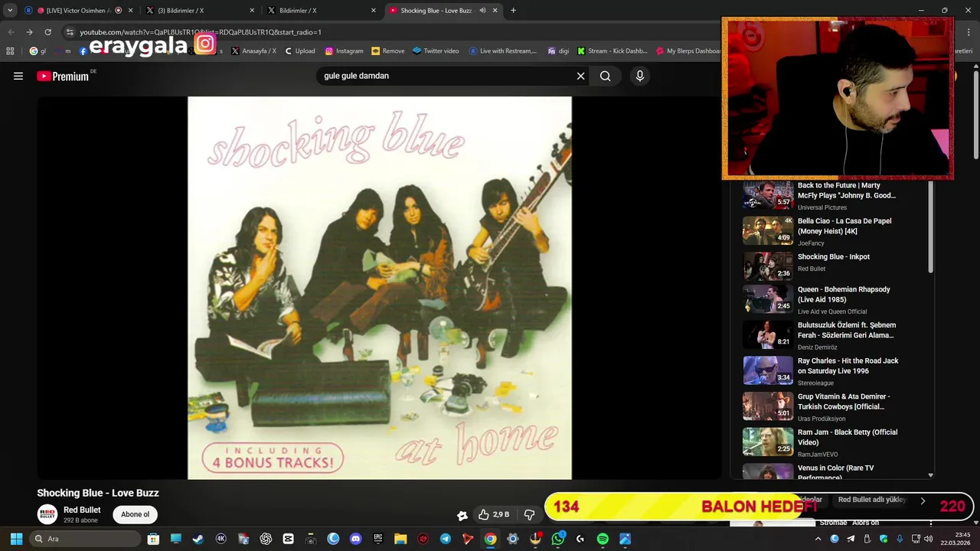Navigate forward in browser history
The height and width of the screenshot is (551, 980).
point(29,32)
